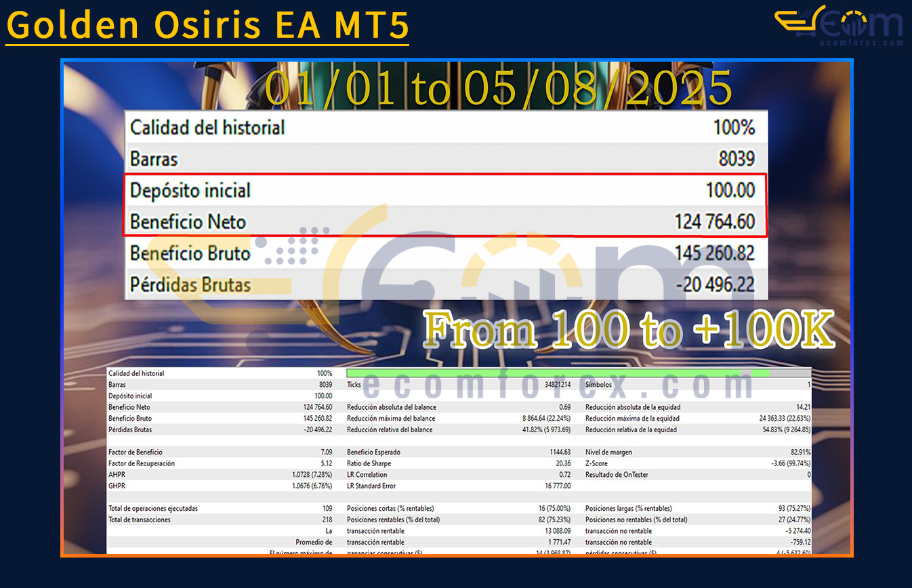The height and width of the screenshot is (588, 912).
Task: Select the 34821214 ticks value
Action: coord(558,384)
